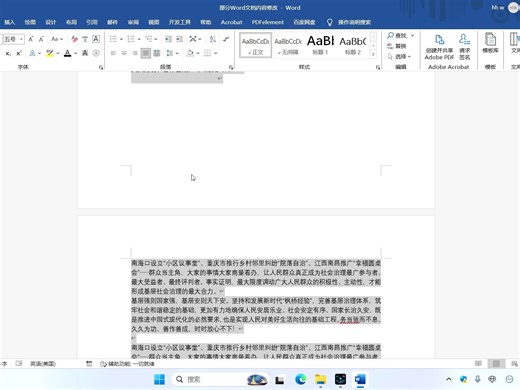520x390 pixels.
Task: Open the Acrobat ribbon tab
Action: click(231, 22)
